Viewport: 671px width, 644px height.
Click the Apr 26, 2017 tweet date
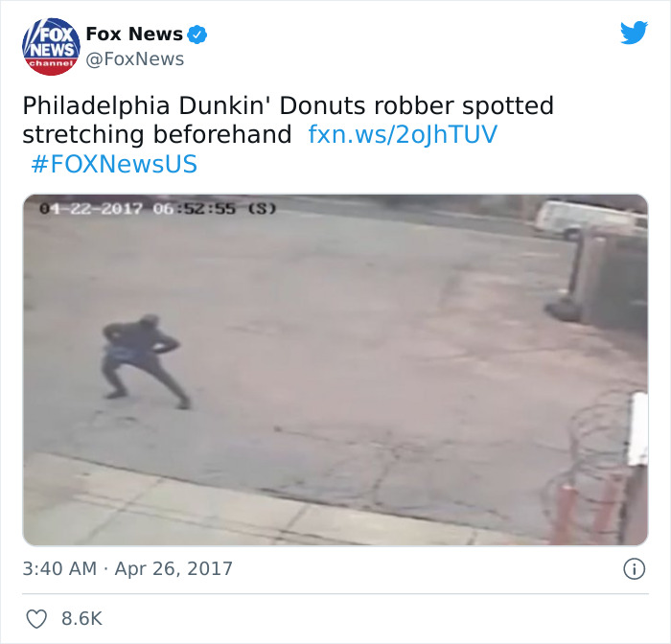(x=174, y=568)
